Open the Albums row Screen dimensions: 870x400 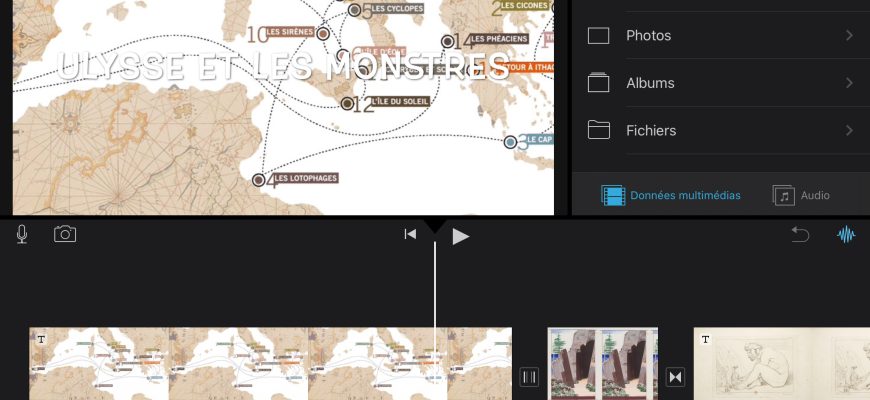click(x=721, y=83)
